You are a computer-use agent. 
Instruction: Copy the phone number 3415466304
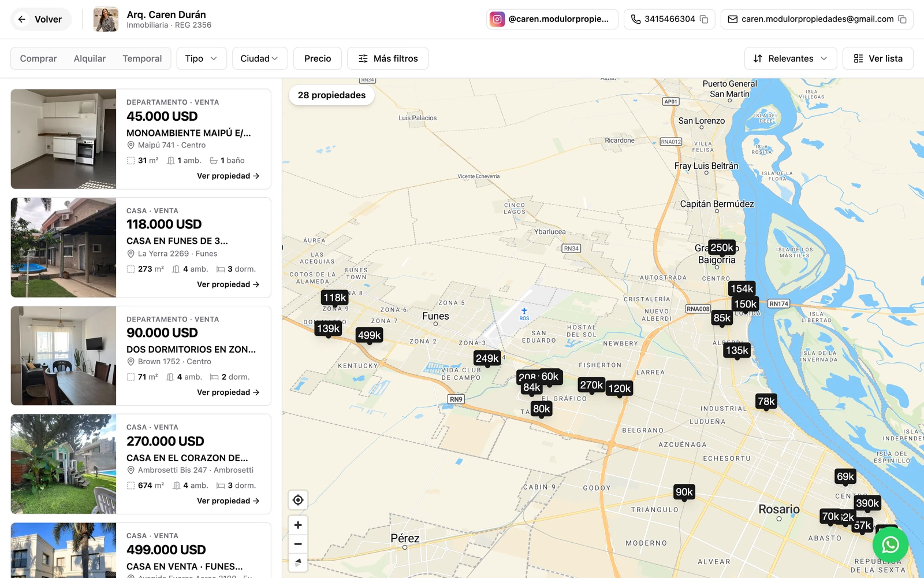704,19
